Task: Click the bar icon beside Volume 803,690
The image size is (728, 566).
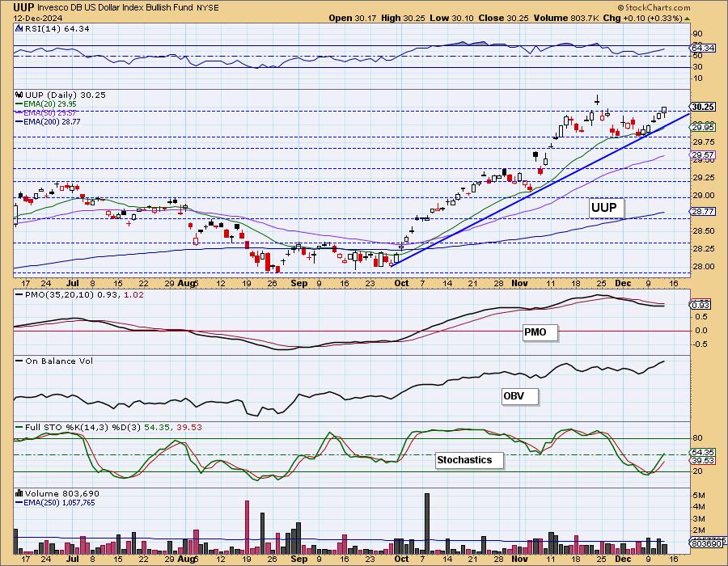Action: [19, 493]
